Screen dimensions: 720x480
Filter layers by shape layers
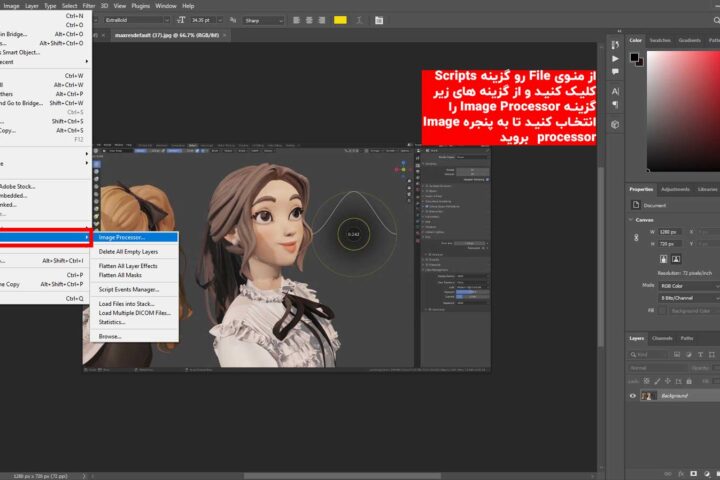coord(712,355)
